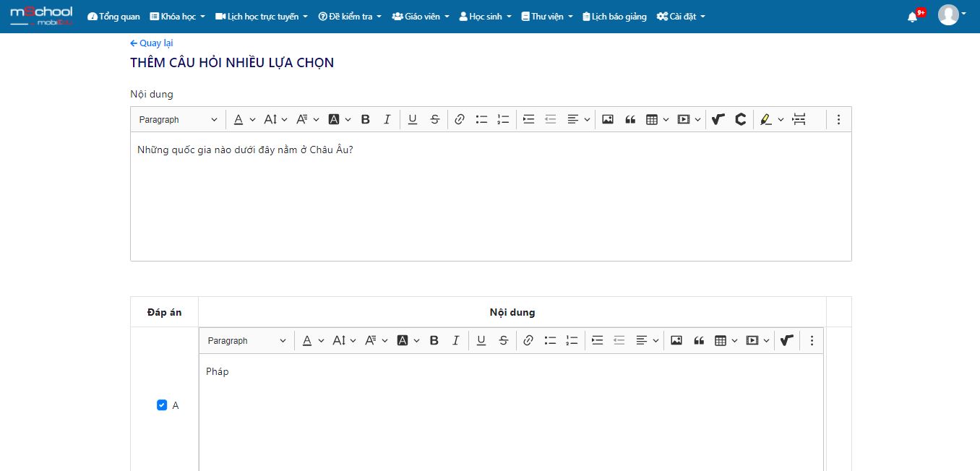Click the mSchool logo

pyautogui.click(x=41, y=17)
